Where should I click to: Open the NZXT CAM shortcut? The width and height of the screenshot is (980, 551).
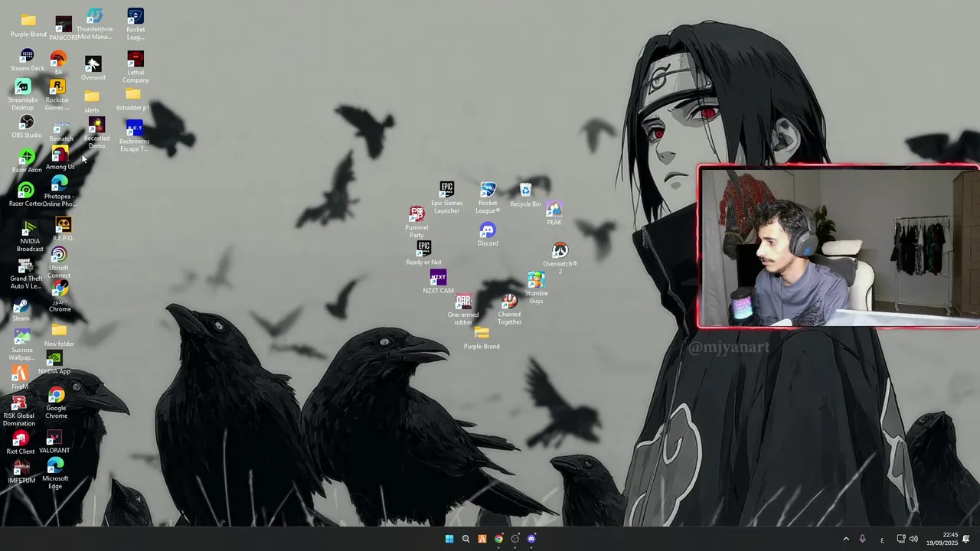point(438,282)
